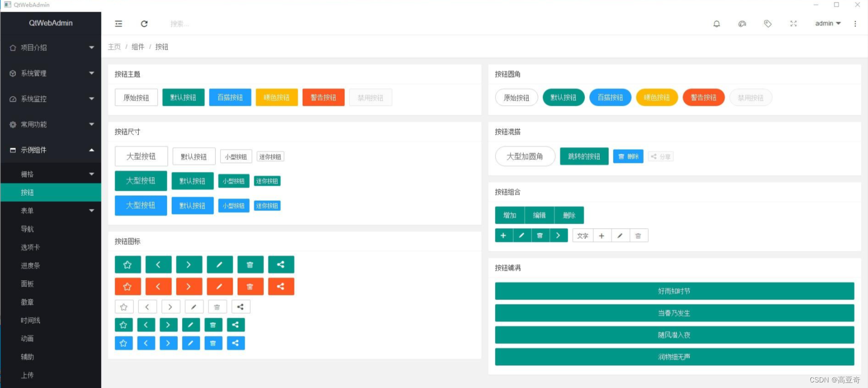Click the 大型加圆角 button
The width and height of the screenshot is (868, 388).
525,156
